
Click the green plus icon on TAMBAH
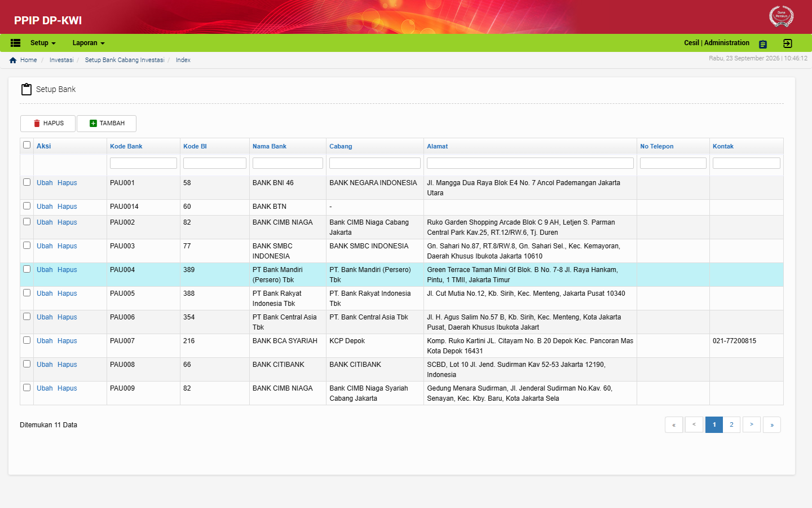point(93,124)
